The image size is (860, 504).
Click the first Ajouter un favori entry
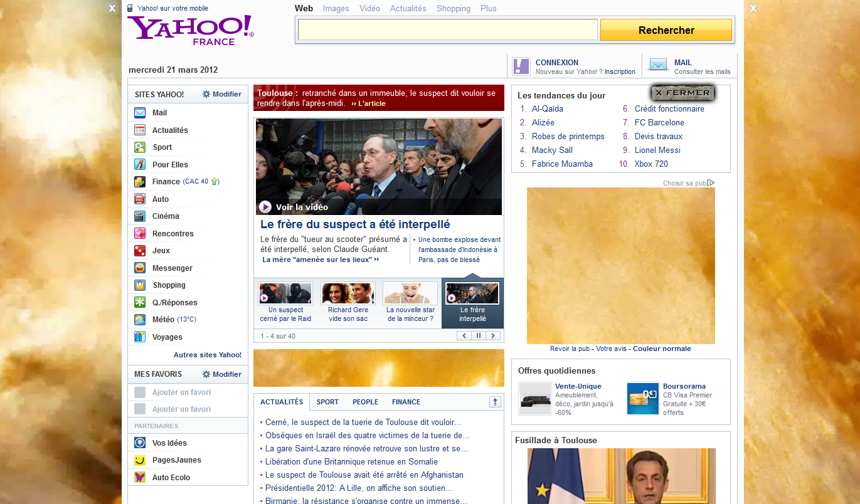click(x=181, y=392)
